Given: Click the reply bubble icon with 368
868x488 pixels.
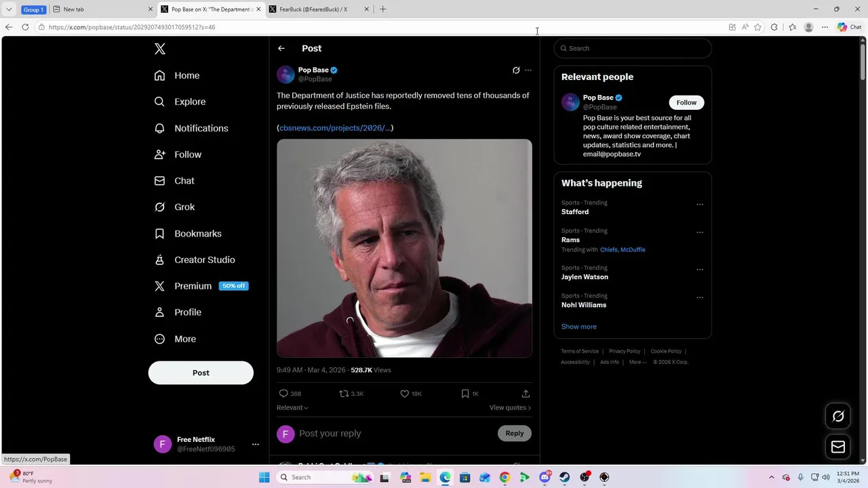Looking at the screenshot, I should (x=283, y=394).
